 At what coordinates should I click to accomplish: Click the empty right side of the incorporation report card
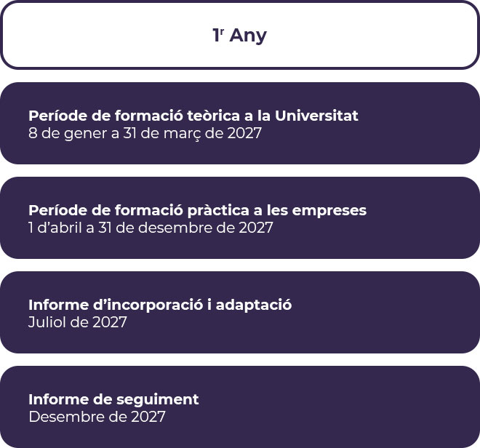(x=407, y=312)
